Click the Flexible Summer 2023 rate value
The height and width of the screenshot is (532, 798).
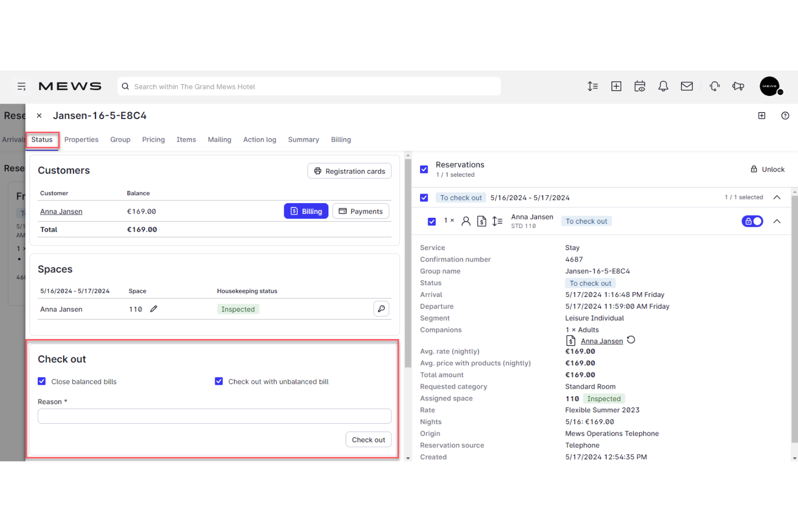602,410
